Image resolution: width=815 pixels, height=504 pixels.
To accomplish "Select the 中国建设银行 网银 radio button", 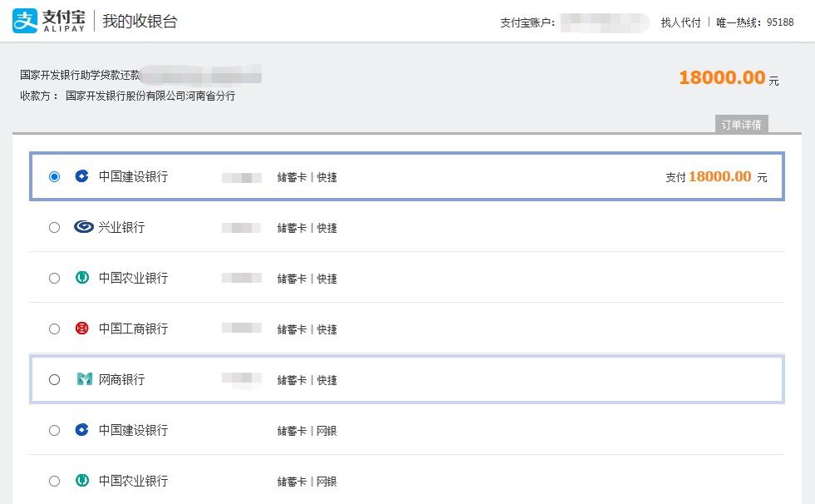I will click(x=54, y=430).
